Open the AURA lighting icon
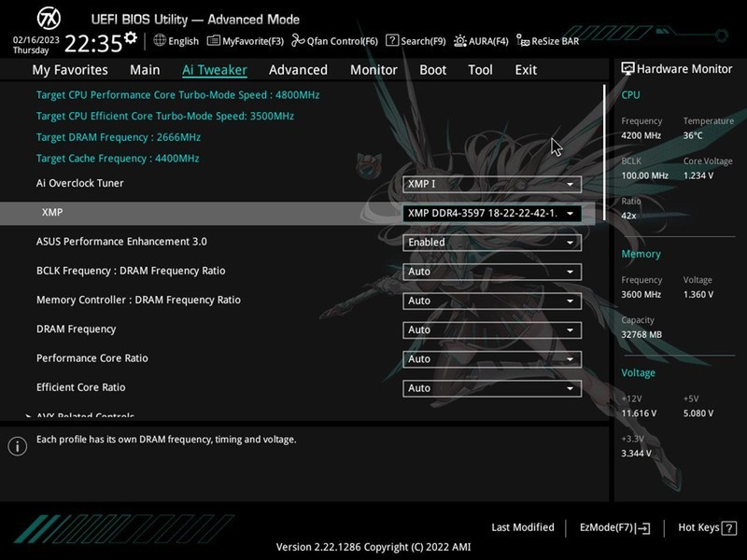The image size is (747, 560). tap(459, 41)
